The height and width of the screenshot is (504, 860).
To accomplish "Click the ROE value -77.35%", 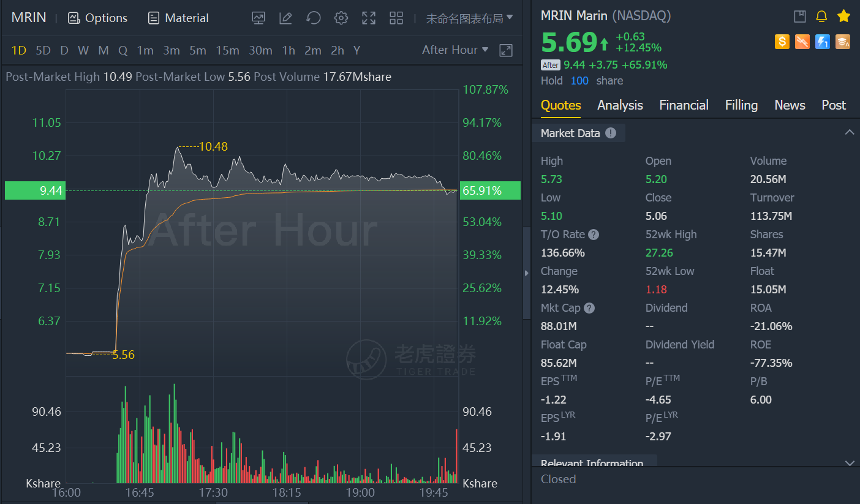I will tap(771, 363).
